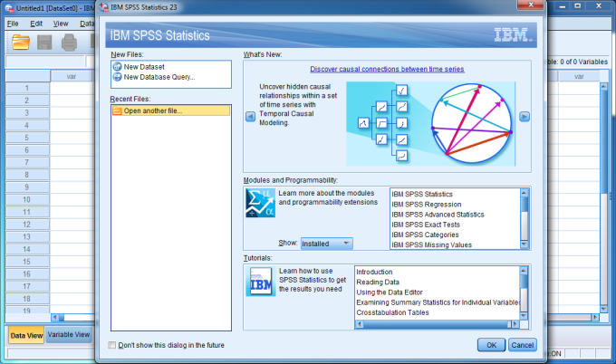
Task: Click modules list scroll down arrow
Action: 525,244
